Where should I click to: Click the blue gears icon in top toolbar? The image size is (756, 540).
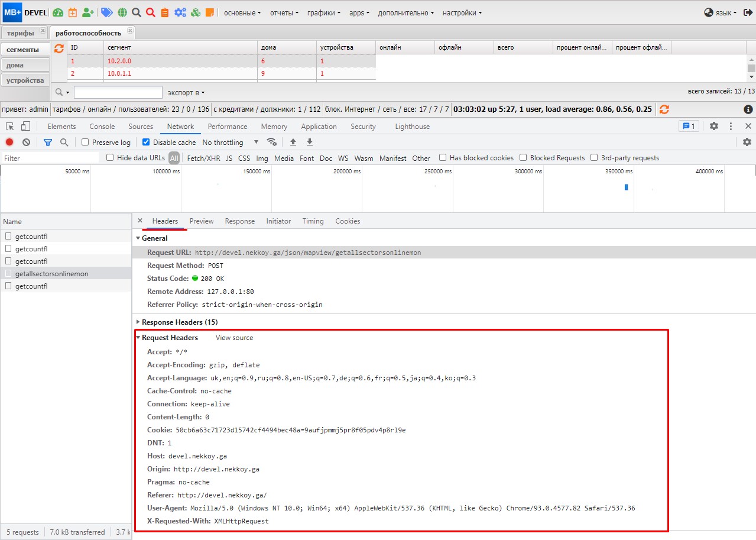[x=181, y=12]
